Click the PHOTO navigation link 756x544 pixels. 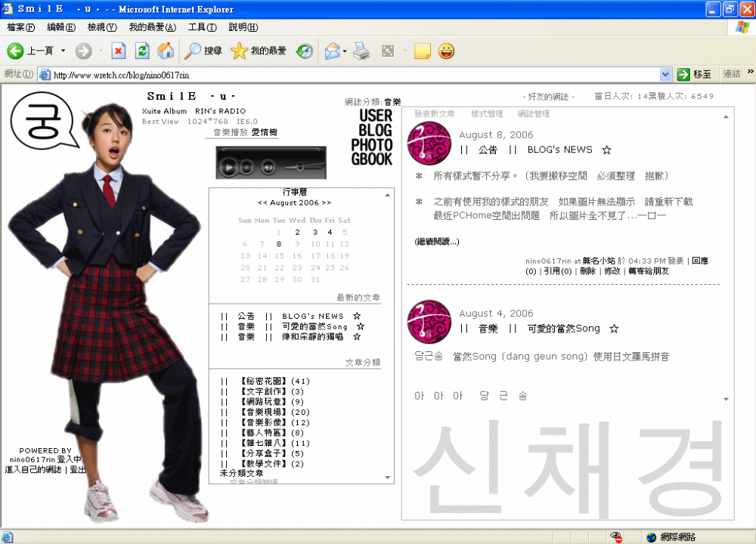click(371, 144)
